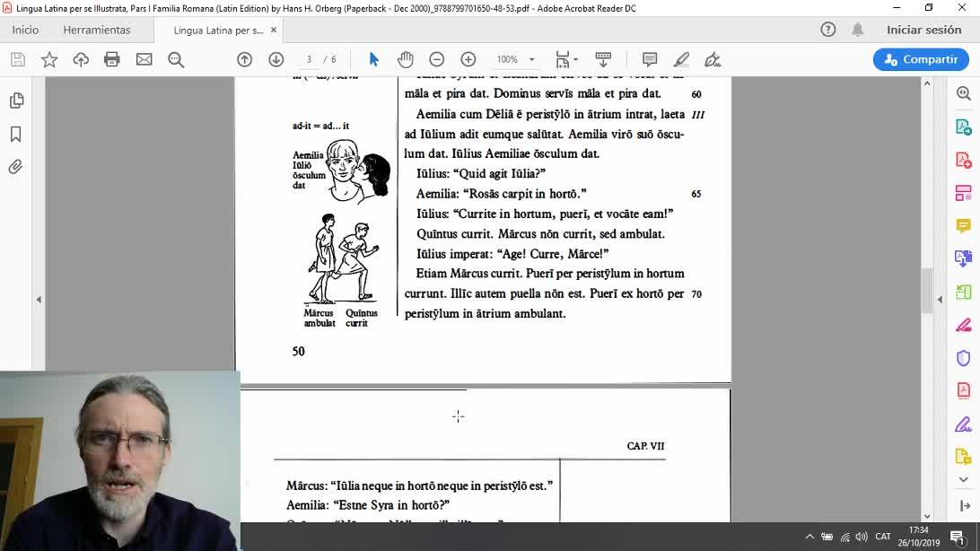Image resolution: width=980 pixels, height=551 pixels.
Task: Open Create PDF tool in right pane
Action: coord(963,160)
